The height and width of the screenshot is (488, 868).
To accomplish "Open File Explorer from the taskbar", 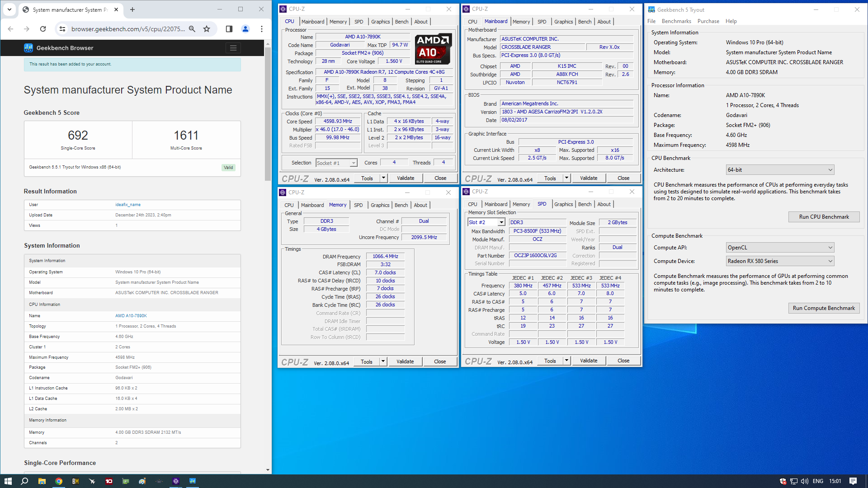I will pos(42,481).
